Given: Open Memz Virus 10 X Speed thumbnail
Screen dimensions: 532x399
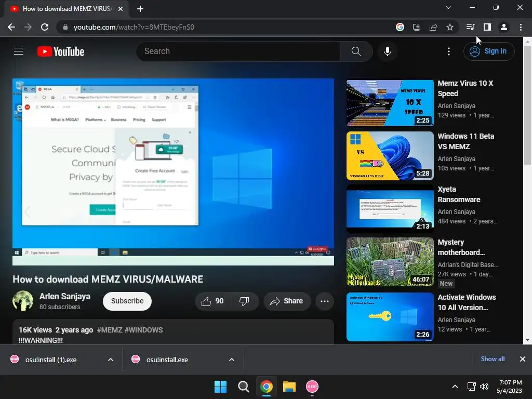Looking at the screenshot, I should (390, 103).
